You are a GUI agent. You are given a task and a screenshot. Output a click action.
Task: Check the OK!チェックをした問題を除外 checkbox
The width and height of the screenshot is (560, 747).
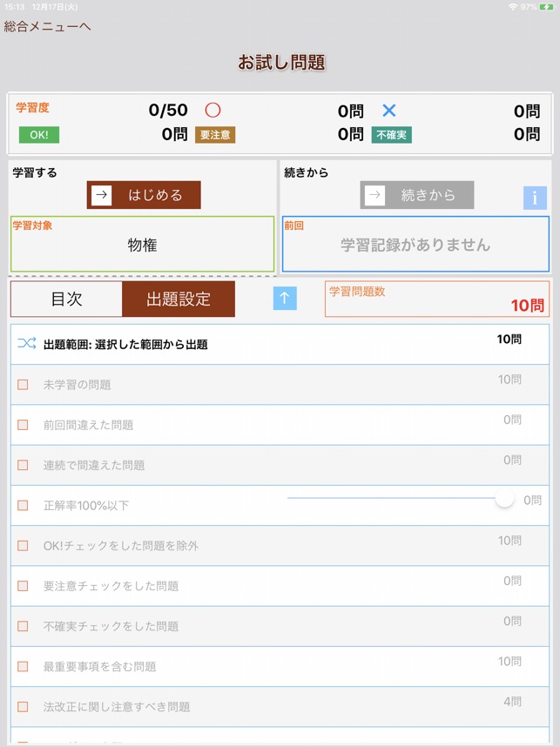(x=23, y=546)
